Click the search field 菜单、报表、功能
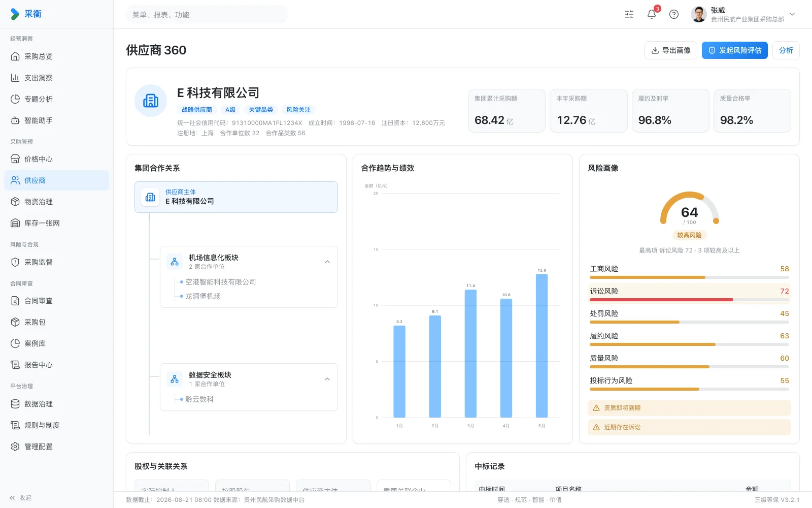Viewport: 812px width, 508px height. (x=207, y=15)
